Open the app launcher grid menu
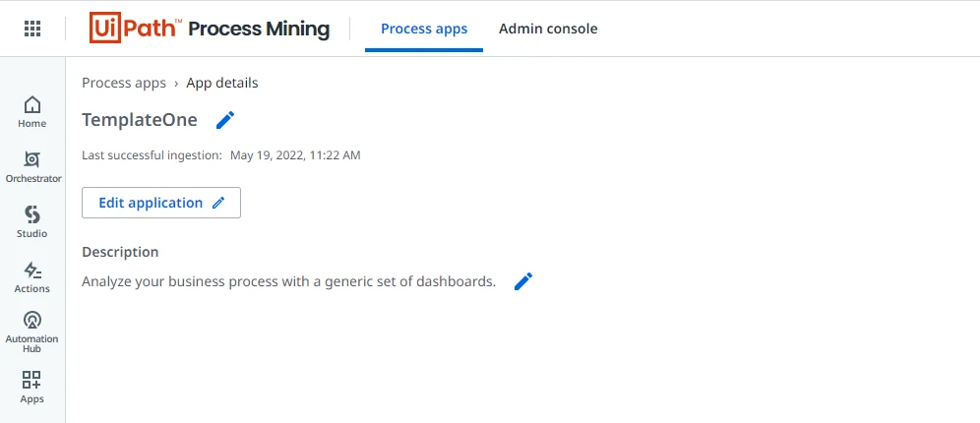The height and width of the screenshot is (423, 980). tap(32, 29)
